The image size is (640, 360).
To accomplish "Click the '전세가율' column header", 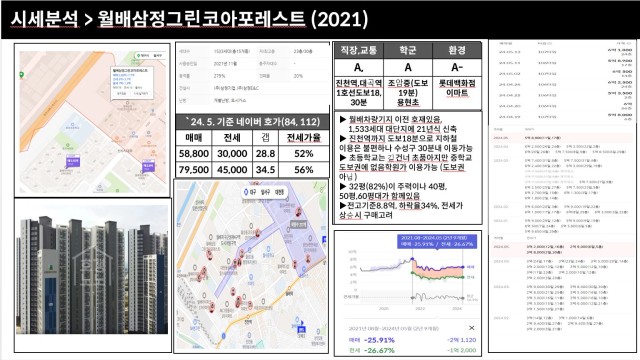I will point(304,138).
